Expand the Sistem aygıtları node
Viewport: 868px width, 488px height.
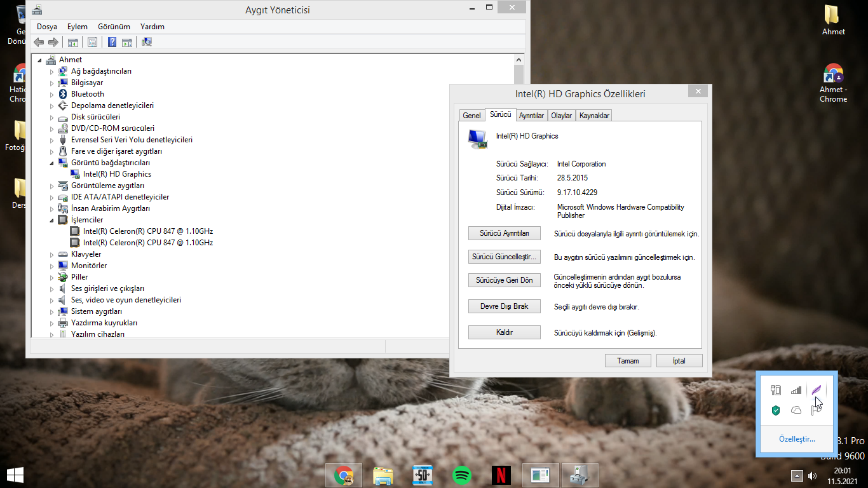click(x=52, y=312)
